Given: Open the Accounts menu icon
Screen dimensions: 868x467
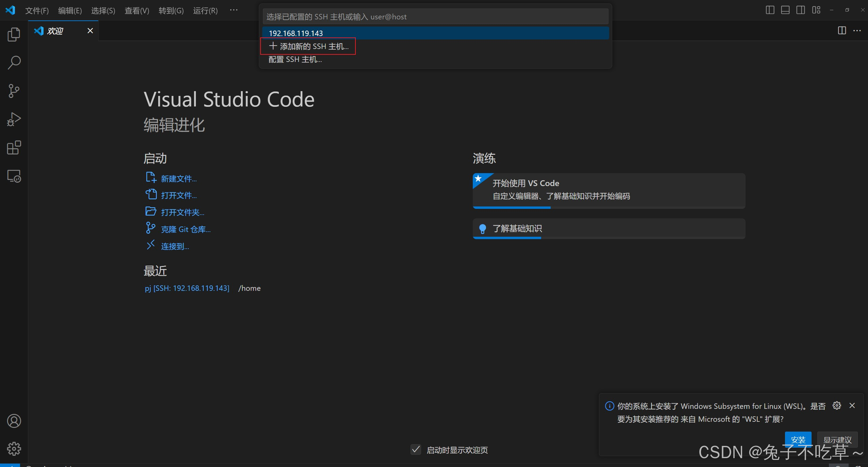Looking at the screenshot, I should click(x=14, y=421).
